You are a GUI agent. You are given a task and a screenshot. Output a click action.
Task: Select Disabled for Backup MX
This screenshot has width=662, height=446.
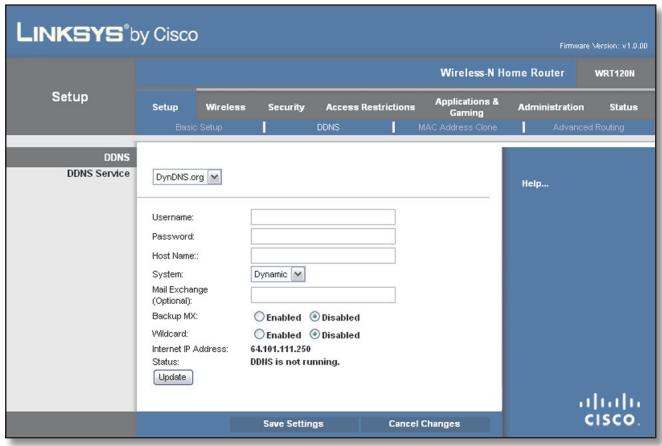[315, 316]
